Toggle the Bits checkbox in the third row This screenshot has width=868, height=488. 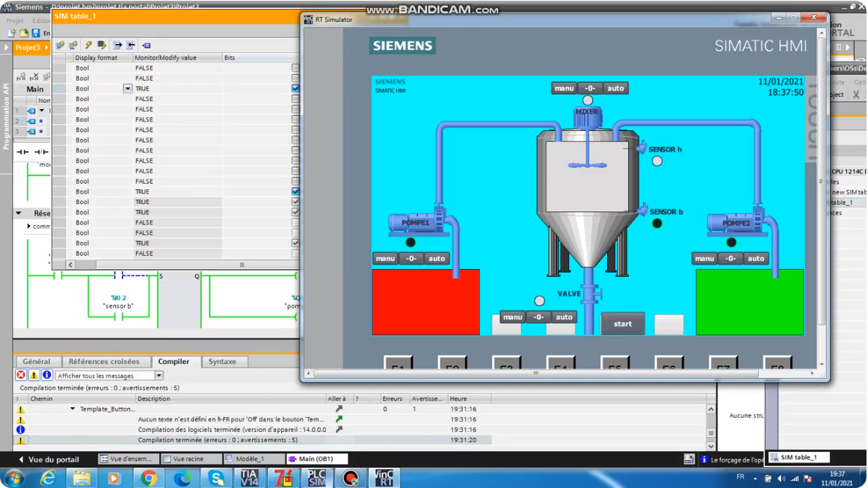click(295, 88)
